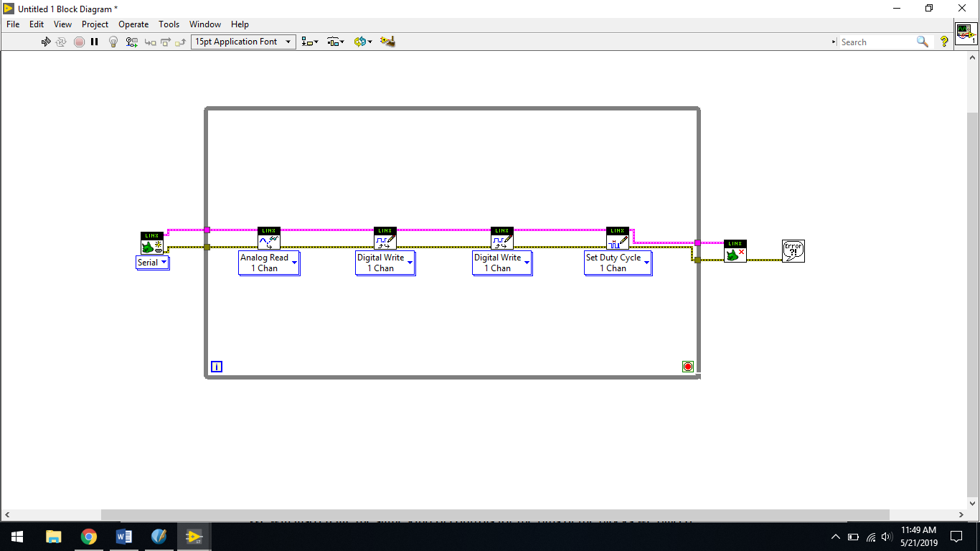Open the Align Objects dropdown

pyautogui.click(x=310, y=42)
